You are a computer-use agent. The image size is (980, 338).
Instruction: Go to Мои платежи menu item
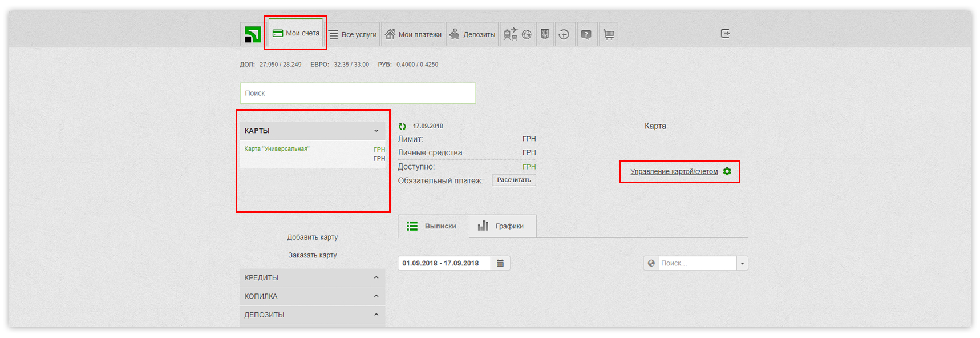(x=414, y=34)
